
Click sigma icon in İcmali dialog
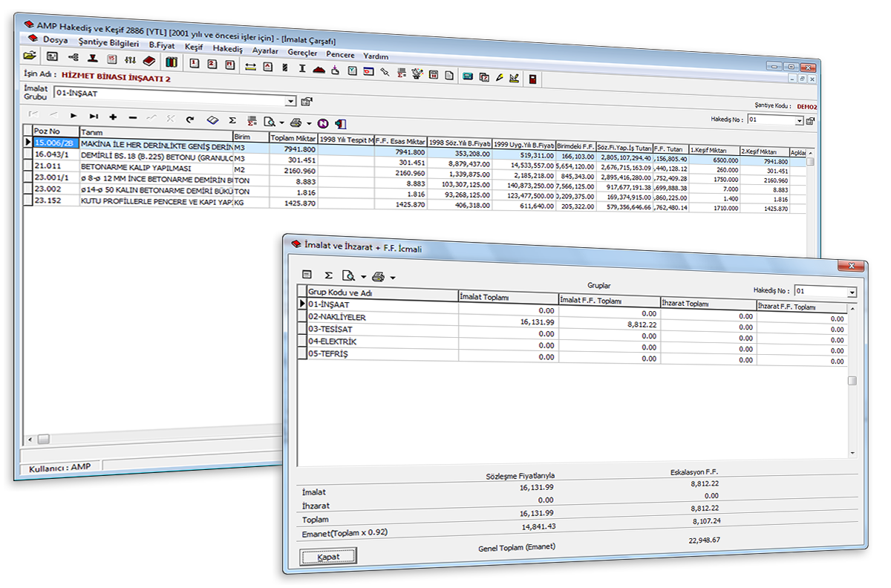[x=328, y=275]
